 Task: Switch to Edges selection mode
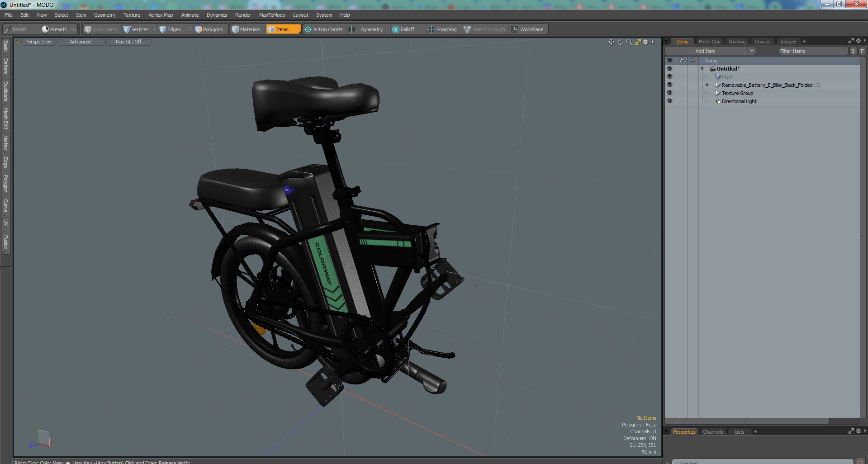175,29
